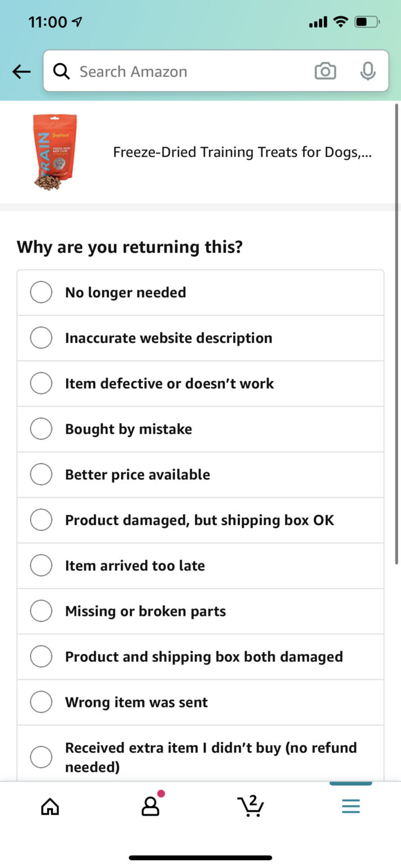Open the dog treats product thumbnail

(54, 150)
